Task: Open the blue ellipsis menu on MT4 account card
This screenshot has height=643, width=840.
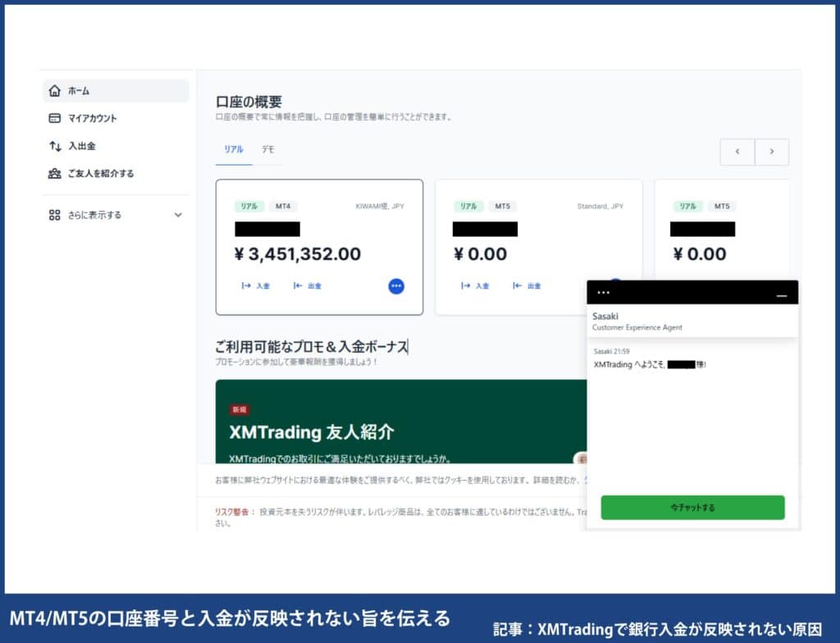Action: (395, 285)
